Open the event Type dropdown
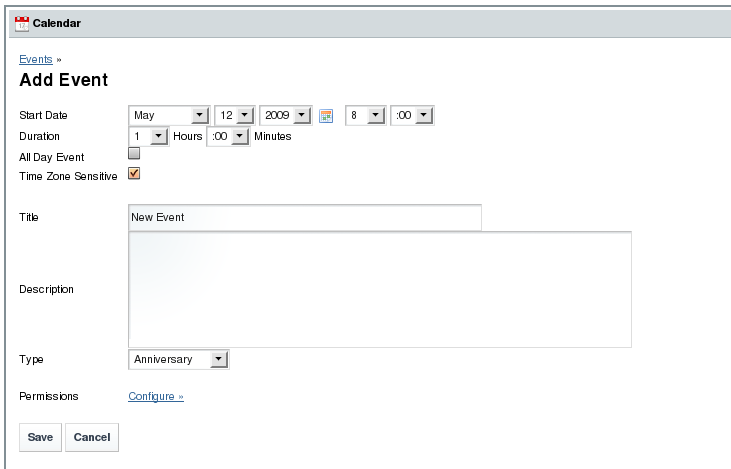The width and height of the screenshot is (731, 469). coord(178,359)
